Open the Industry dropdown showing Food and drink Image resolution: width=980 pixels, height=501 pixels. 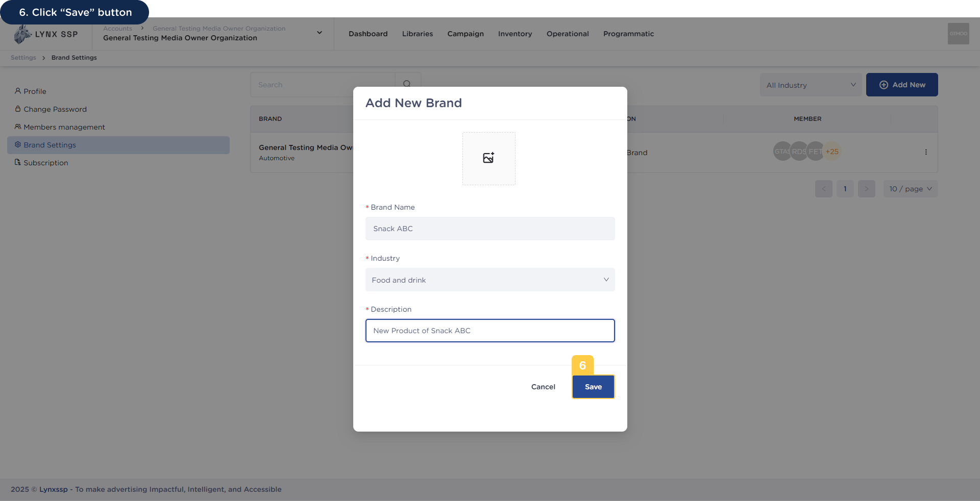click(490, 280)
